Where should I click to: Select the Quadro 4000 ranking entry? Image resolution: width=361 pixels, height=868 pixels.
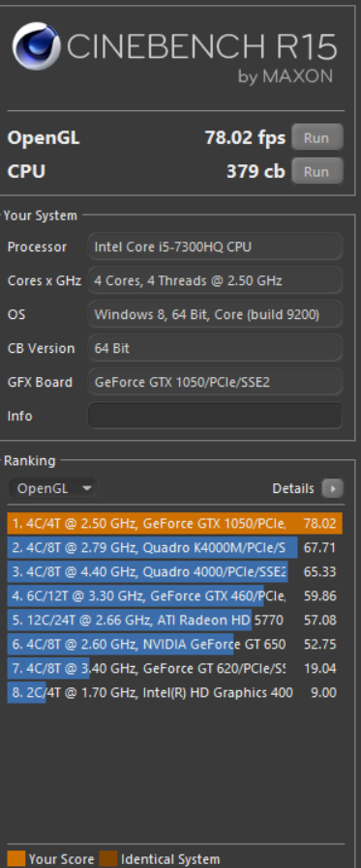[174, 571]
